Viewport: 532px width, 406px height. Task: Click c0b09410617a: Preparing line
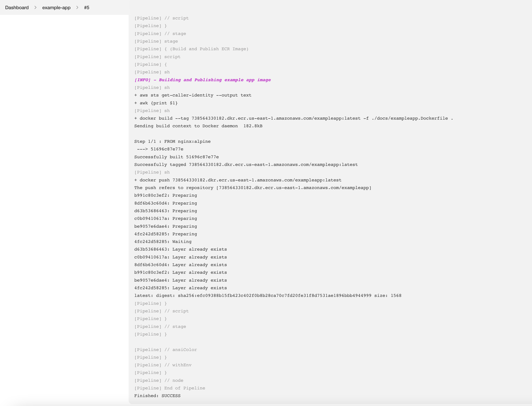(166, 218)
